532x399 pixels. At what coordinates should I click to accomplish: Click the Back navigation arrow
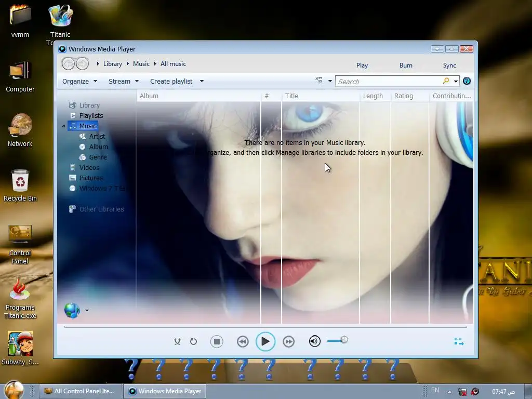pyautogui.click(x=68, y=63)
